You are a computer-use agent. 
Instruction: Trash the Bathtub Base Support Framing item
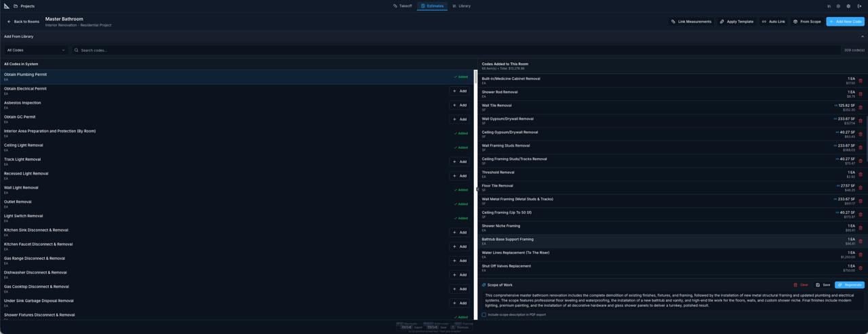[x=861, y=241]
